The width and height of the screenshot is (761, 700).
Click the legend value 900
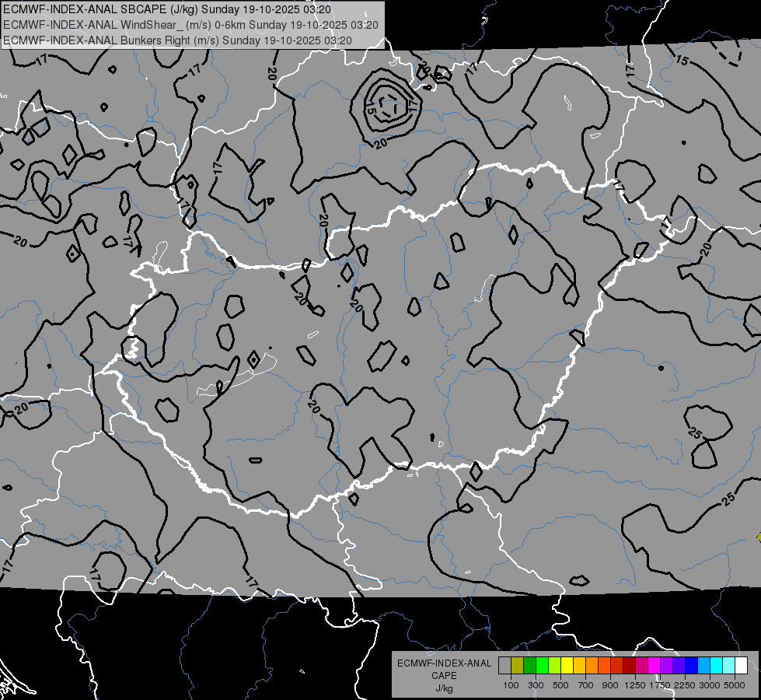pos(610,685)
